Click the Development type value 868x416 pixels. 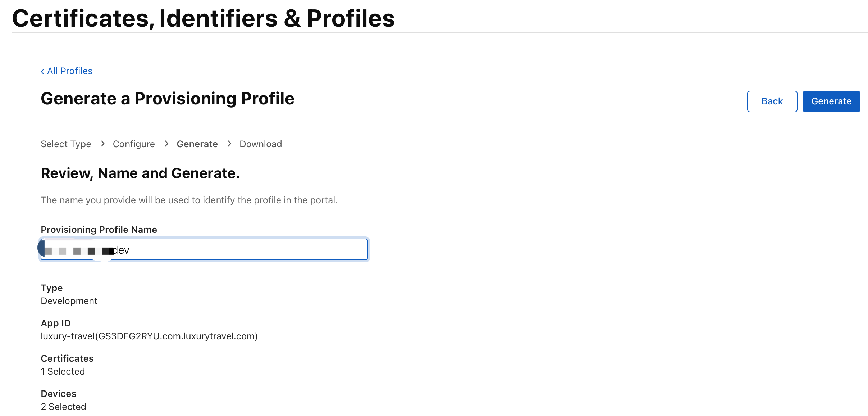coord(69,301)
